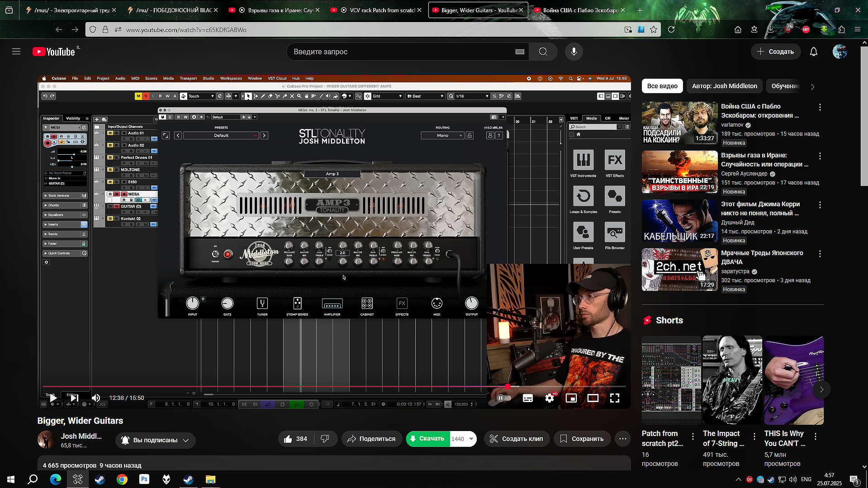This screenshot has height=488, width=868.
Task: Click the YouTube search magnifier button
Action: click(543, 52)
